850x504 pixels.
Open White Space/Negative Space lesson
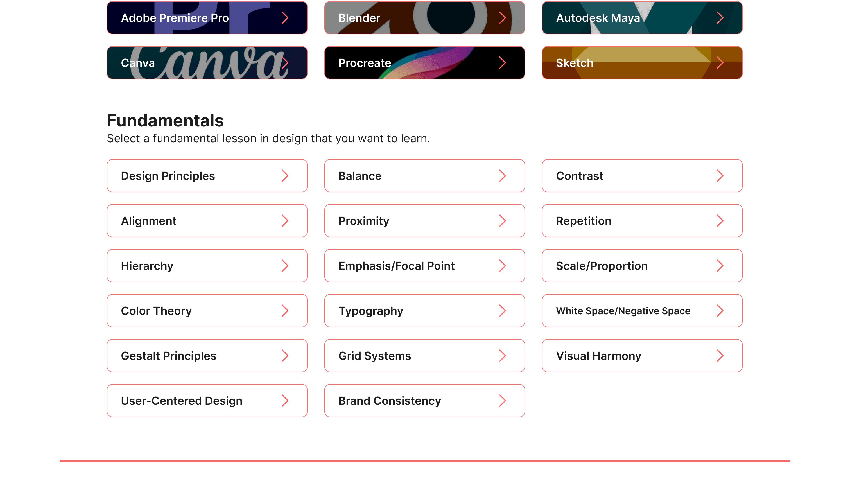coord(642,311)
